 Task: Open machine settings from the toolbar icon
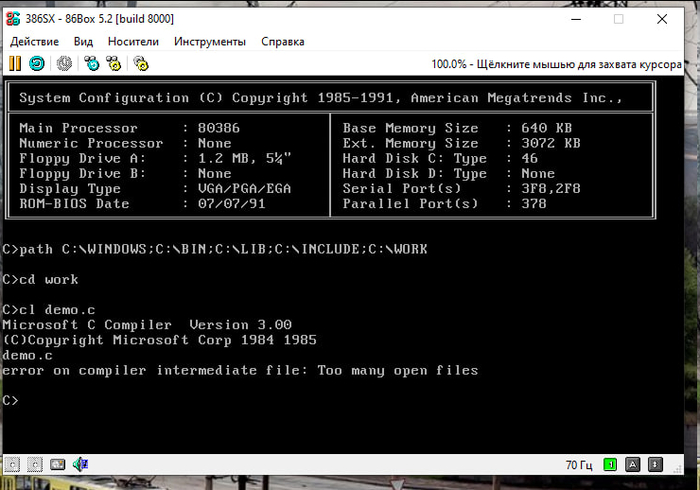(141, 64)
